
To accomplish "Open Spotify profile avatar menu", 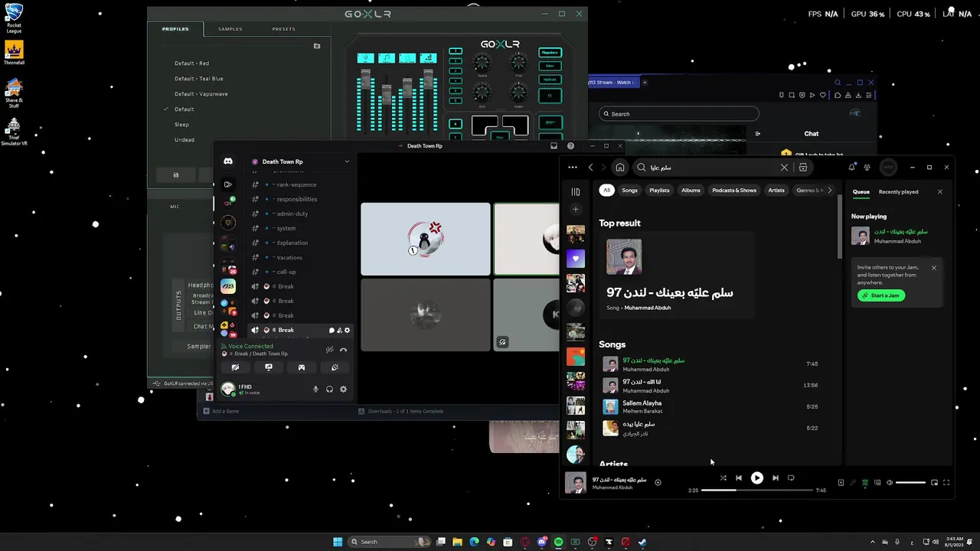I will pyautogui.click(x=888, y=168).
